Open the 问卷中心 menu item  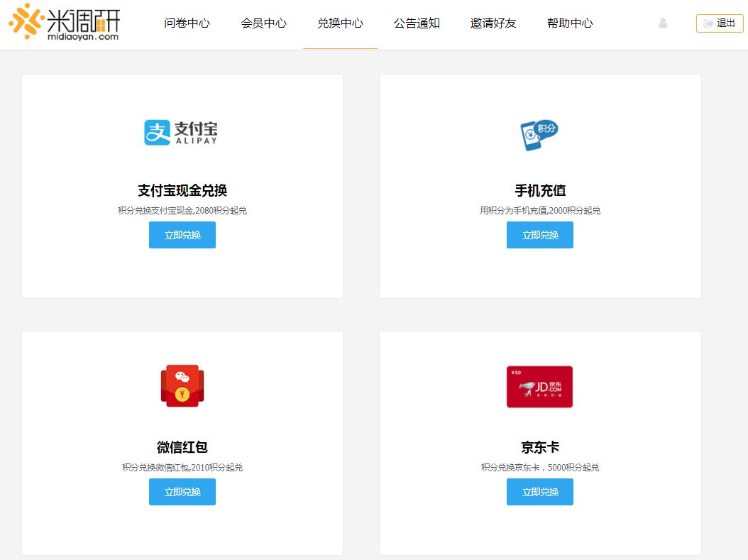[x=187, y=23]
